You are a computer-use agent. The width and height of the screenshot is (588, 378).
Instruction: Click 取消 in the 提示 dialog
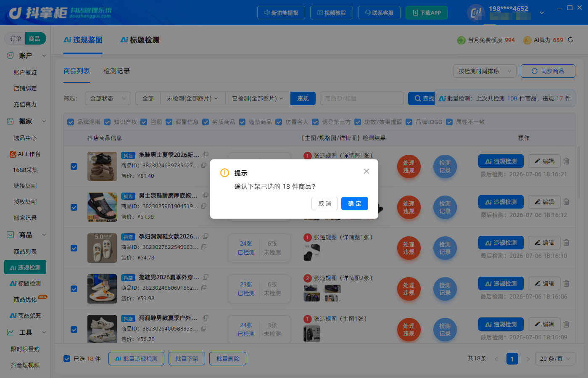coord(325,204)
